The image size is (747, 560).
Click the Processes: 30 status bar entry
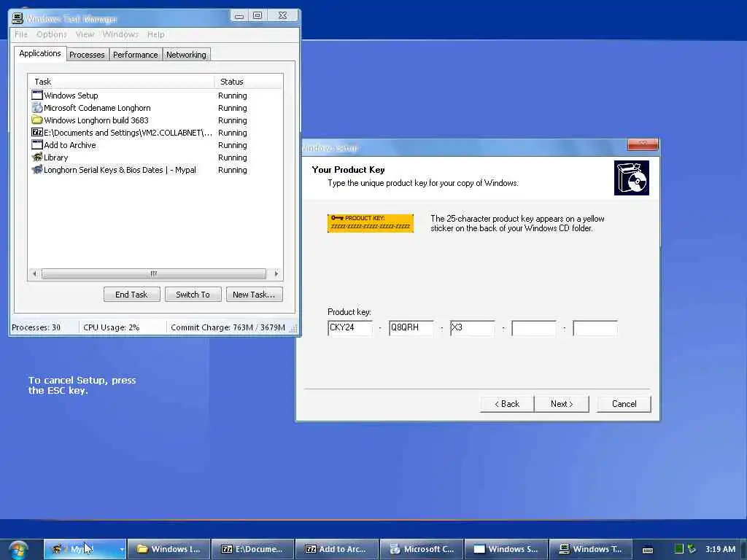pos(36,327)
